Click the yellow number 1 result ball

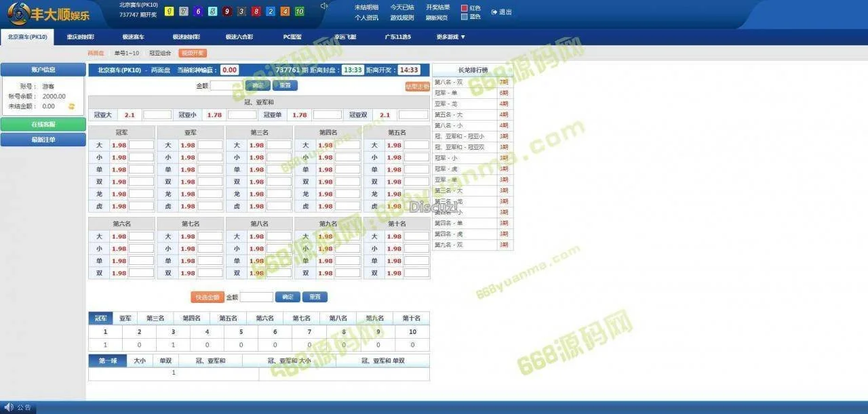tap(168, 12)
